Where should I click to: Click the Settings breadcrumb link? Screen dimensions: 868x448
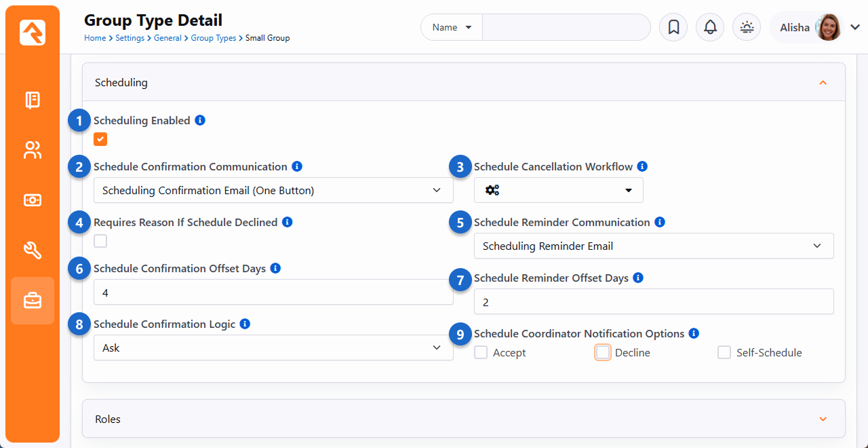(x=130, y=38)
